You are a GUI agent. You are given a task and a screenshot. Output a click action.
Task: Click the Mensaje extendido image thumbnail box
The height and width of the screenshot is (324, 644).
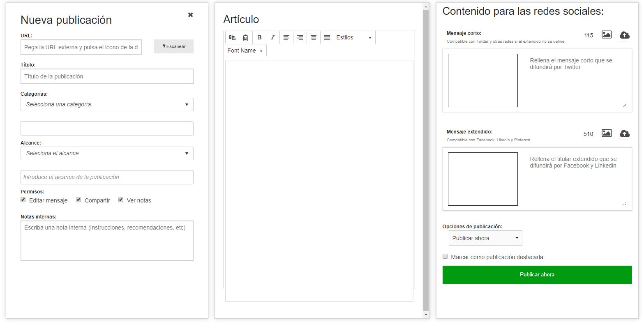pyautogui.click(x=483, y=179)
